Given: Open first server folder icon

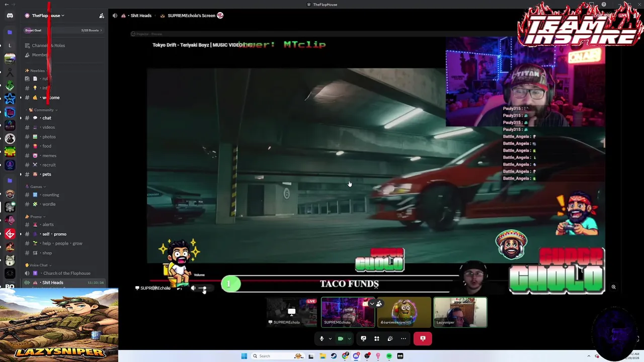Looking at the screenshot, I should click(x=10, y=32).
